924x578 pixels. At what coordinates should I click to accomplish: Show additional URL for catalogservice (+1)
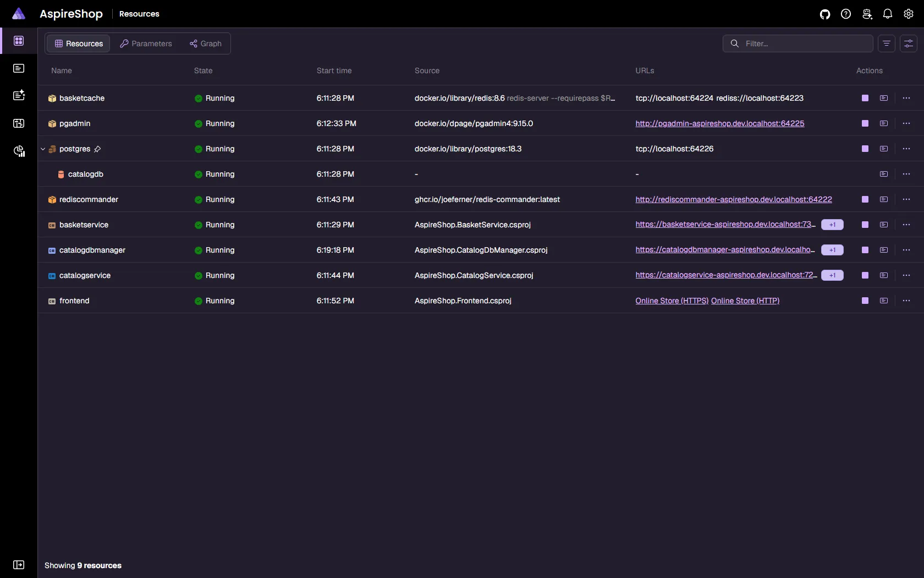click(x=832, y=275)
